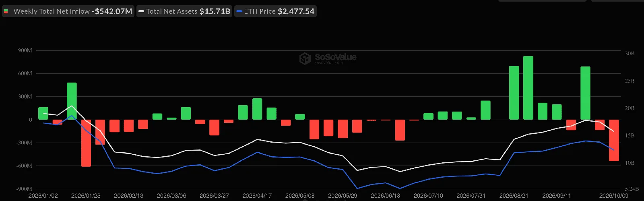The width and height of the screenshot is (644, 201).
Task: Select the tall green bar above 2026/08/21
Action: [514, 93]
